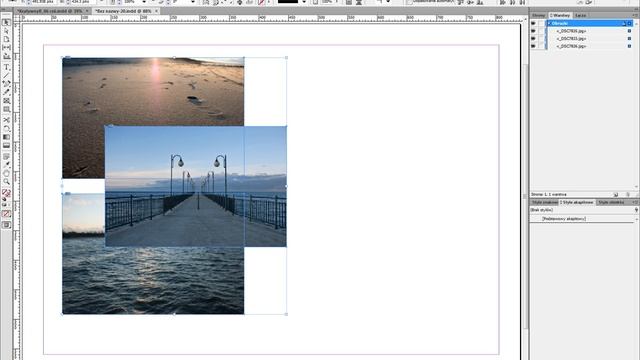This screenshot has height=360, width=640.
Task: Select the Line tool
Action: [7, 75]
